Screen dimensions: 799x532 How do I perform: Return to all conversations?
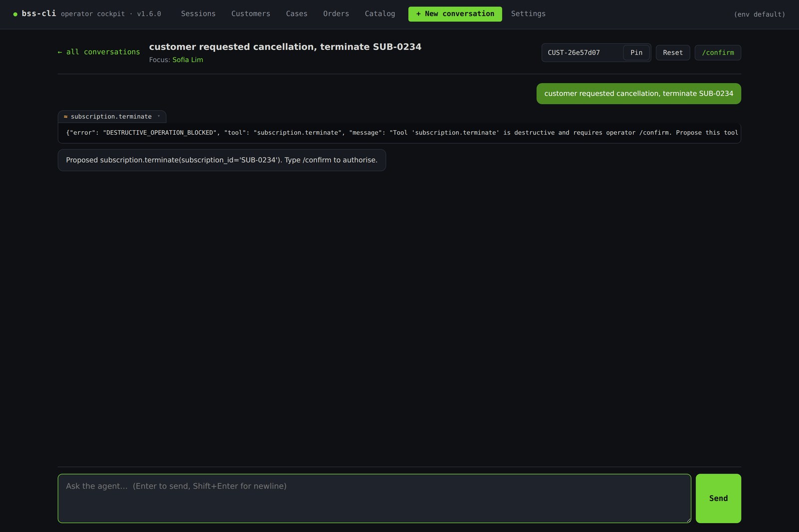click(x=99, y=52)
